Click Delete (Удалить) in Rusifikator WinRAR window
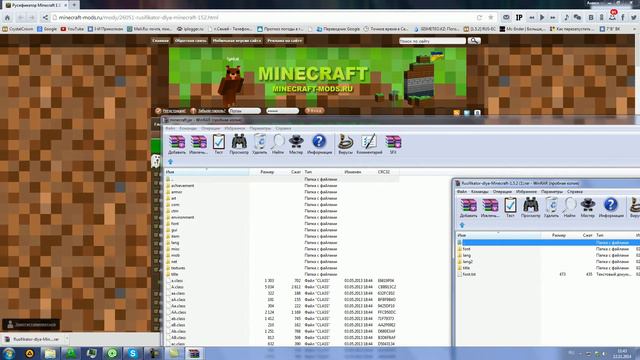This screenshot has width=640, height=360. (551, 208)
